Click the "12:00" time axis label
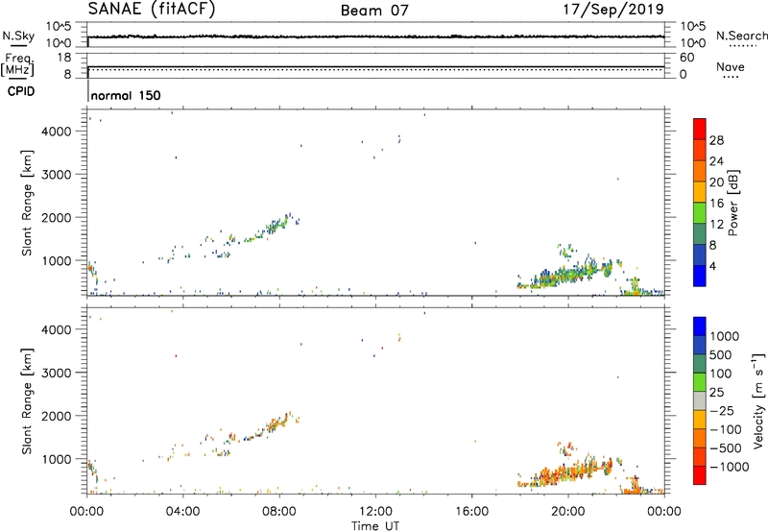Screen dimensions: 768x532 [x=375, y=512]
